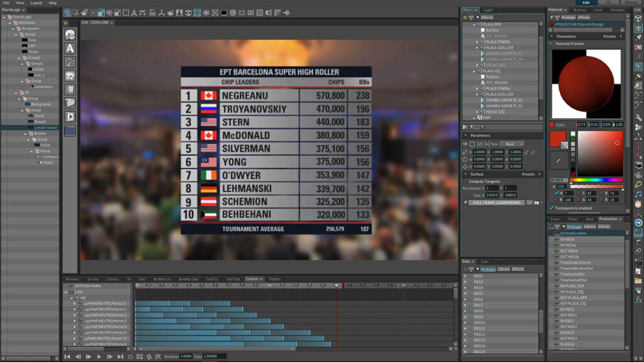Switch to the Python tab

pos(275,279)
